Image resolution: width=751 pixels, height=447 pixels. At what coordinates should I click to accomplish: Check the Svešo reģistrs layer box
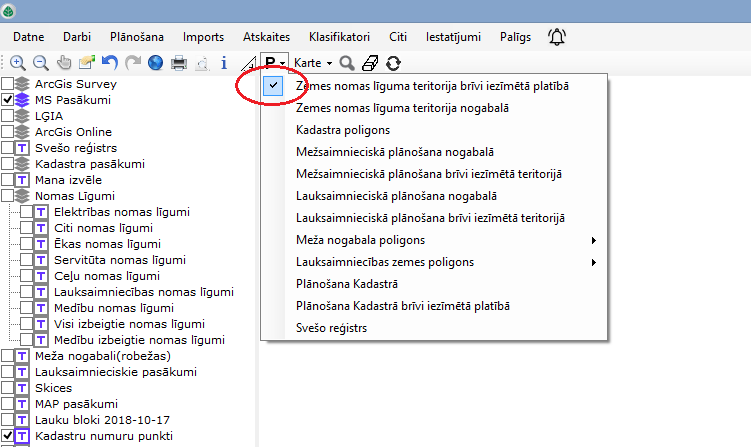7,148
